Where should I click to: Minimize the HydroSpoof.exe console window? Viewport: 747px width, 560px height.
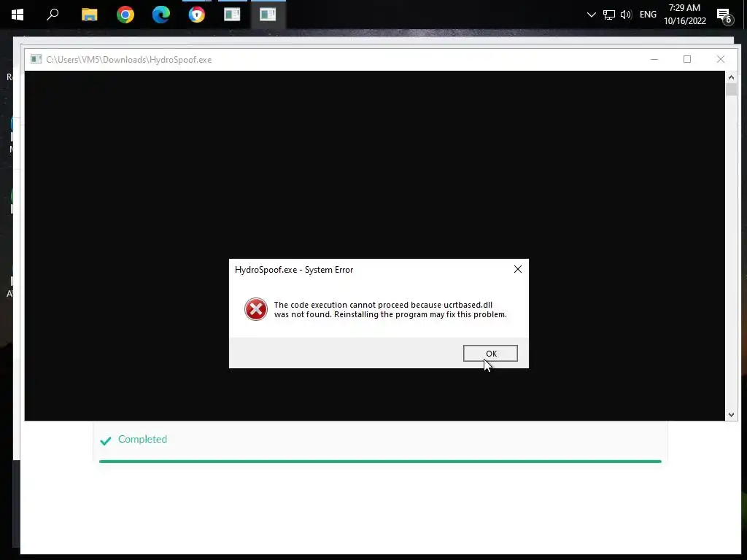point(654,59)
